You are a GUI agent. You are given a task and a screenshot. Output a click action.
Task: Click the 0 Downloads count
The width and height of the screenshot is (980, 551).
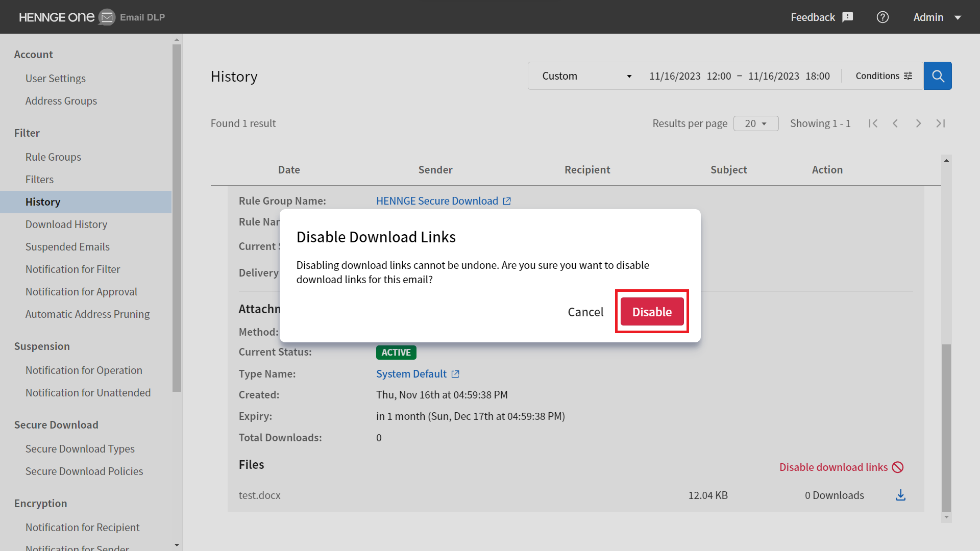[x=835, y=495]
